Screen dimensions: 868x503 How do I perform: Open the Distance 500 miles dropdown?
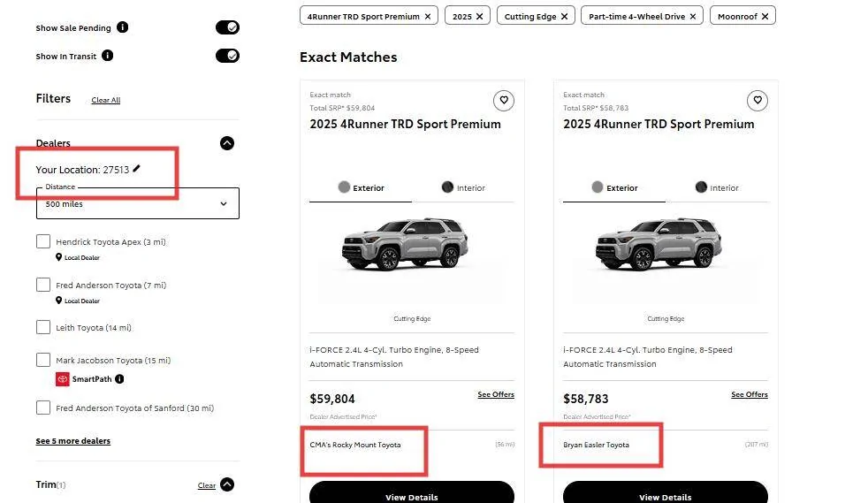[137, 203]
